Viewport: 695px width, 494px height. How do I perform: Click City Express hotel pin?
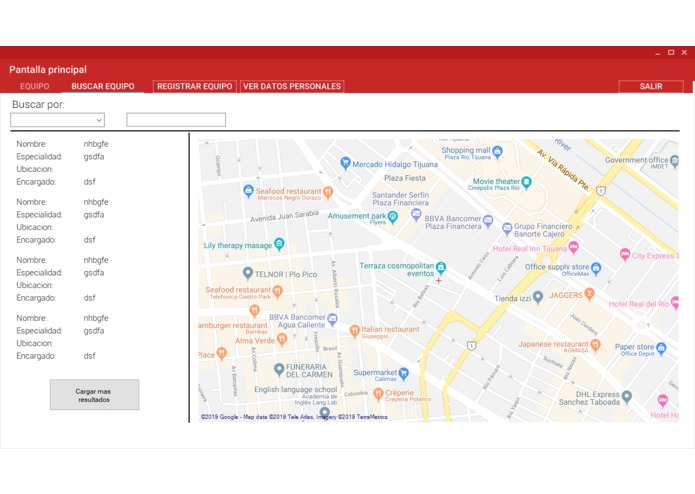click(625, 254)
